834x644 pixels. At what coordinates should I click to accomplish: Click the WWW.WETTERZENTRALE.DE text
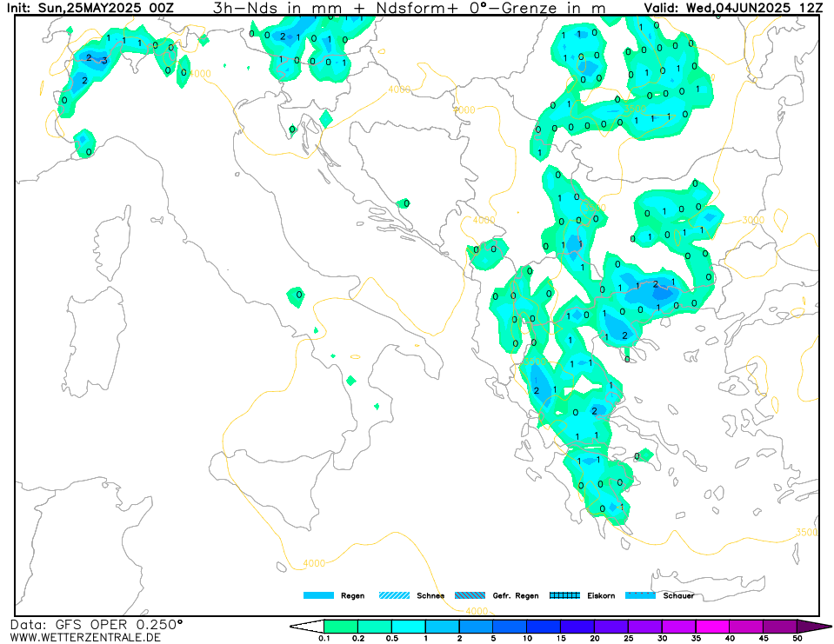point(85,637)
